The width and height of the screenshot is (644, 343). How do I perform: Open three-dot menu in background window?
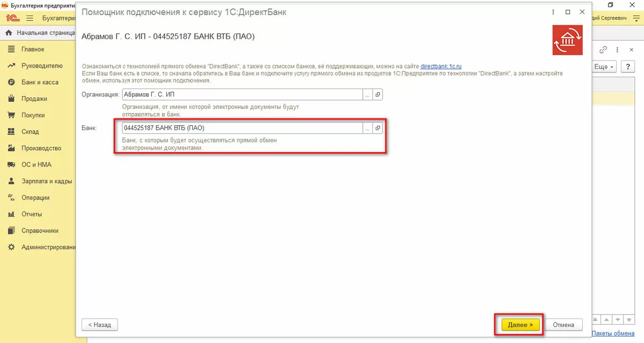point(617,49)
